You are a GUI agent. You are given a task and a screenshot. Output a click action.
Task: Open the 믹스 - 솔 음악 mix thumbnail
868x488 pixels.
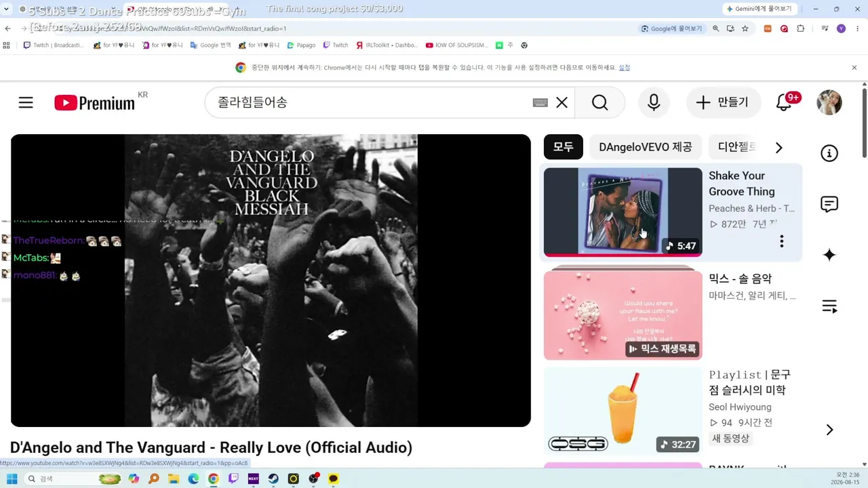coord(623,315)
